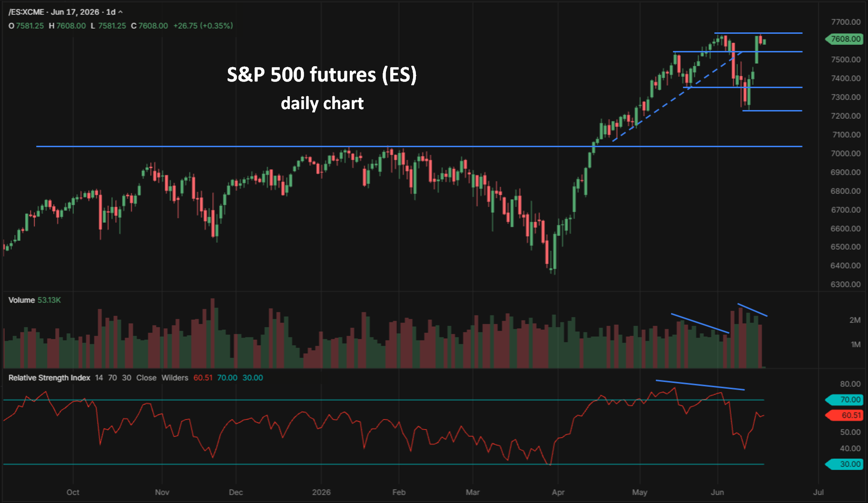The image size is (868, 503).
Task: Click the 50.00 RSI axis label
Action: pyautogui.click(x=850, y=433)
